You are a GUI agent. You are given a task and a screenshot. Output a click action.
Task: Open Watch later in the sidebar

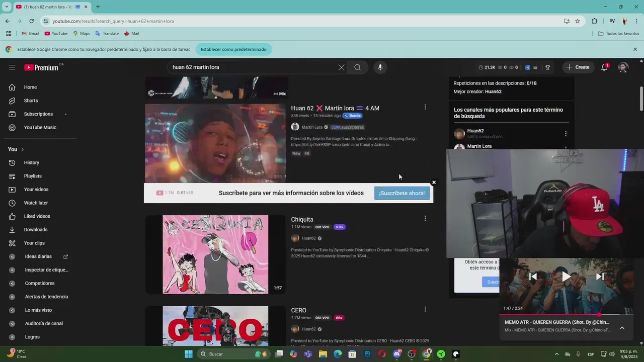click(37, 203)
